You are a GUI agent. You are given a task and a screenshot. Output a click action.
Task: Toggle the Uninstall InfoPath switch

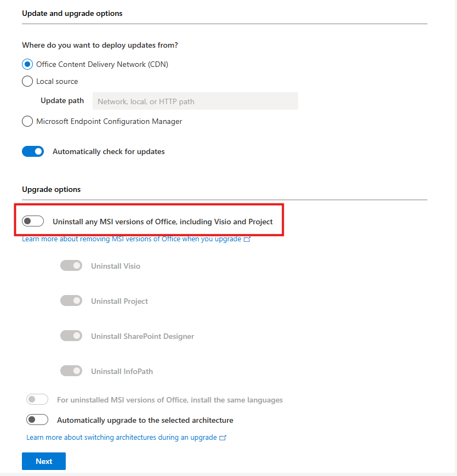tap(71, 371)
